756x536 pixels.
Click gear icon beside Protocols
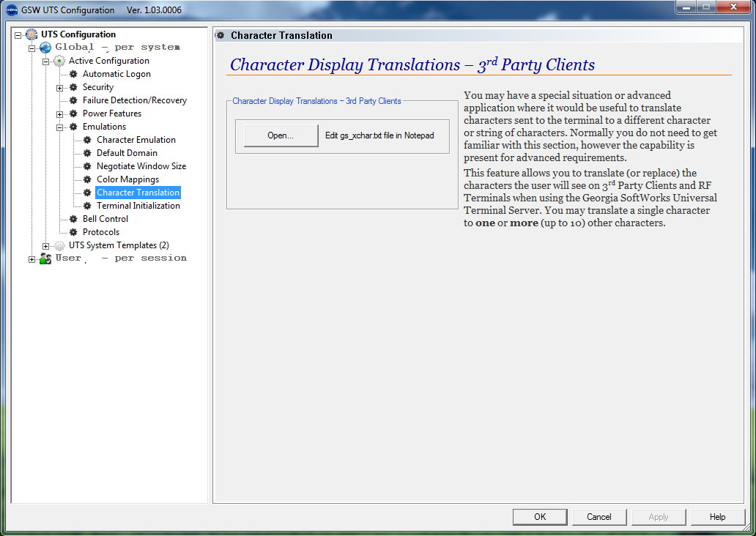[x=73, y=232]
